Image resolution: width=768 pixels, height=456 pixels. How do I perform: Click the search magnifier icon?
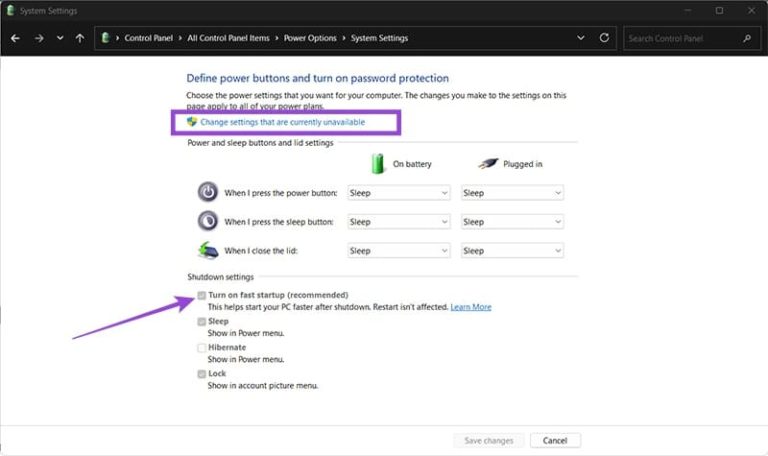(747, 38)
